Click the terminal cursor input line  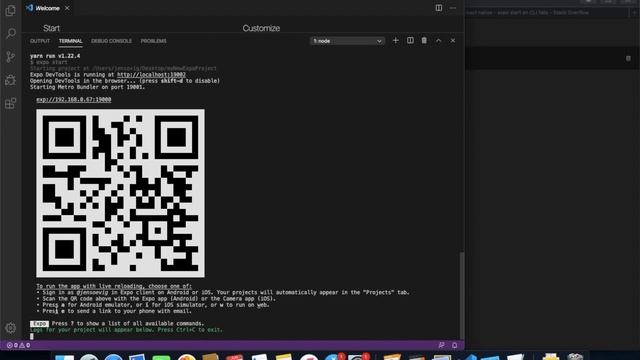[x=32, y=336]
